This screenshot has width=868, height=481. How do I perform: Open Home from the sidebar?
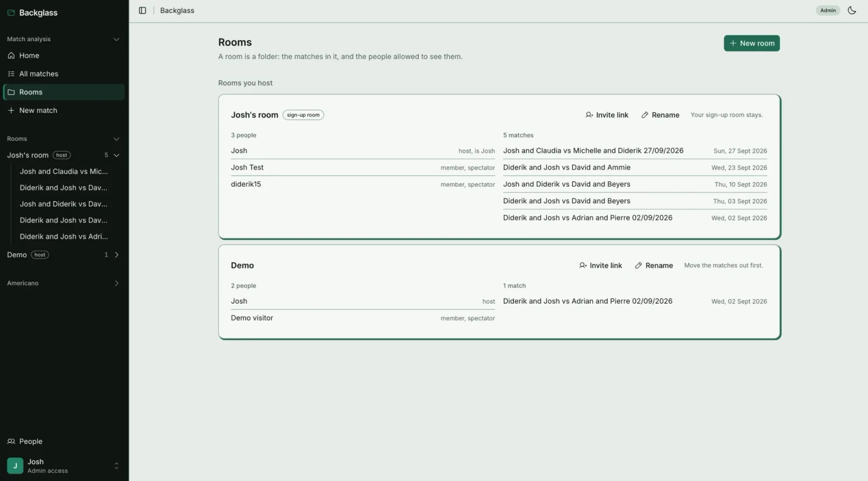64,55
